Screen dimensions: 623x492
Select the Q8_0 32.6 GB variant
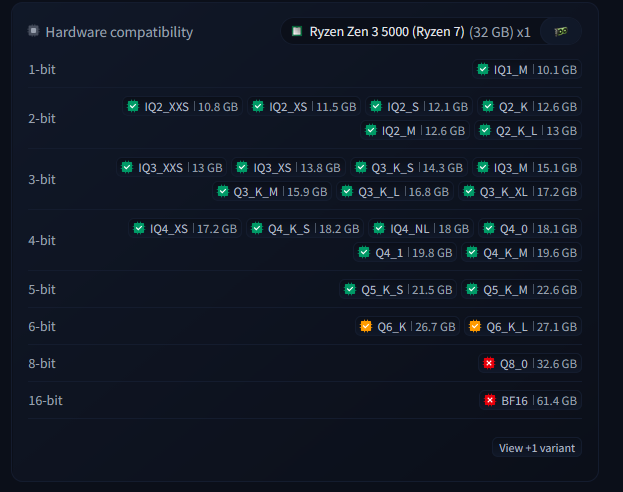point(530,363)
